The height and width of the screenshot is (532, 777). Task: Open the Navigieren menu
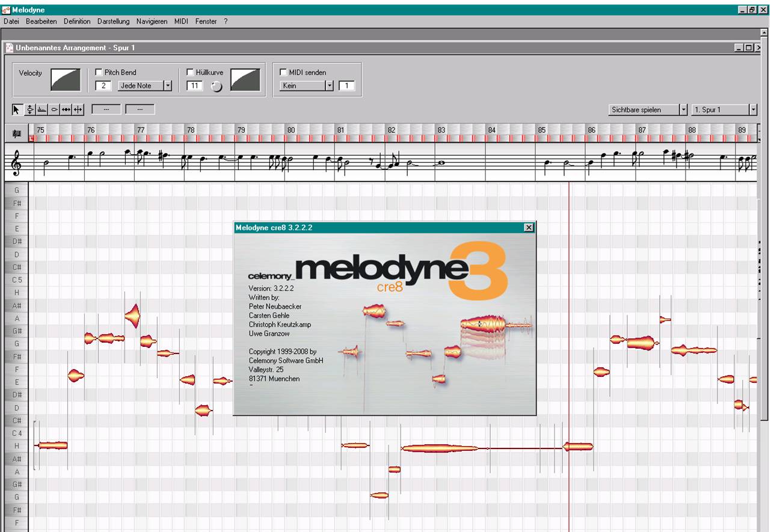(x=152, y=21)
